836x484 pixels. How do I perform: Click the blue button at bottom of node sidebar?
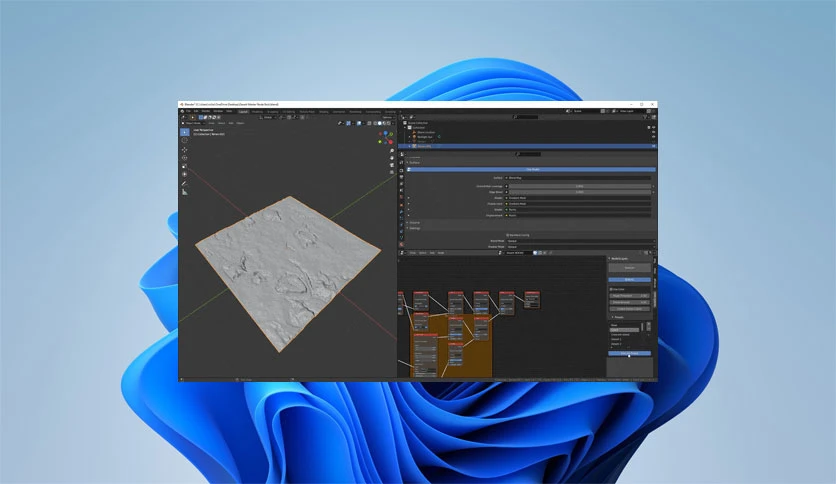tap(630, 353)
